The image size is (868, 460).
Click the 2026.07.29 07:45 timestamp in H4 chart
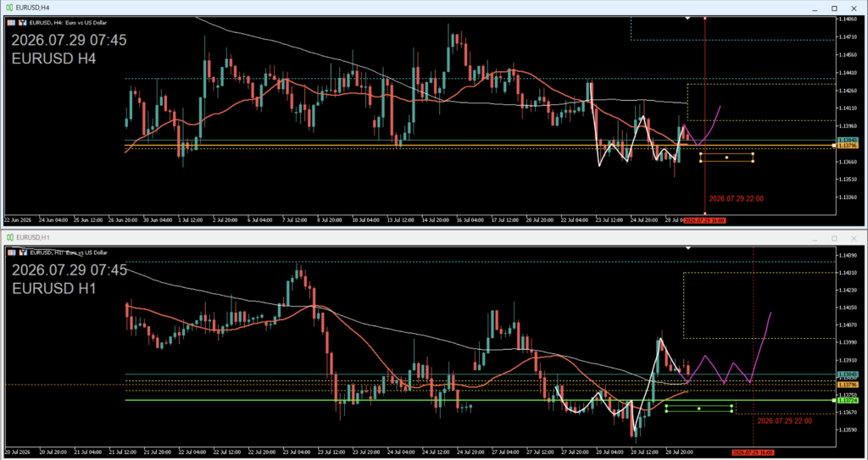[x=70, y=41]
